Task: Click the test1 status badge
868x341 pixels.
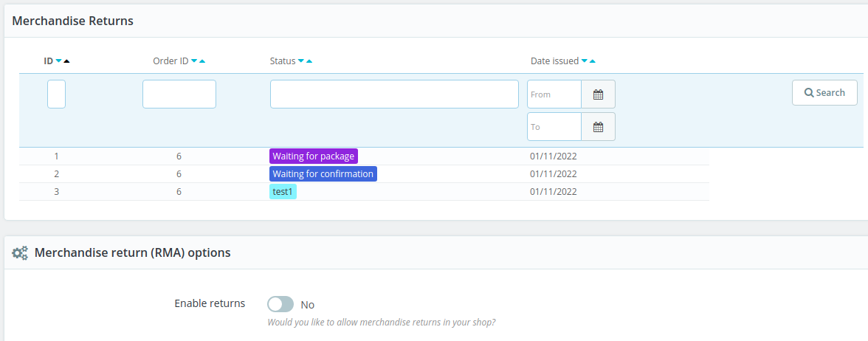Action: 283,192
